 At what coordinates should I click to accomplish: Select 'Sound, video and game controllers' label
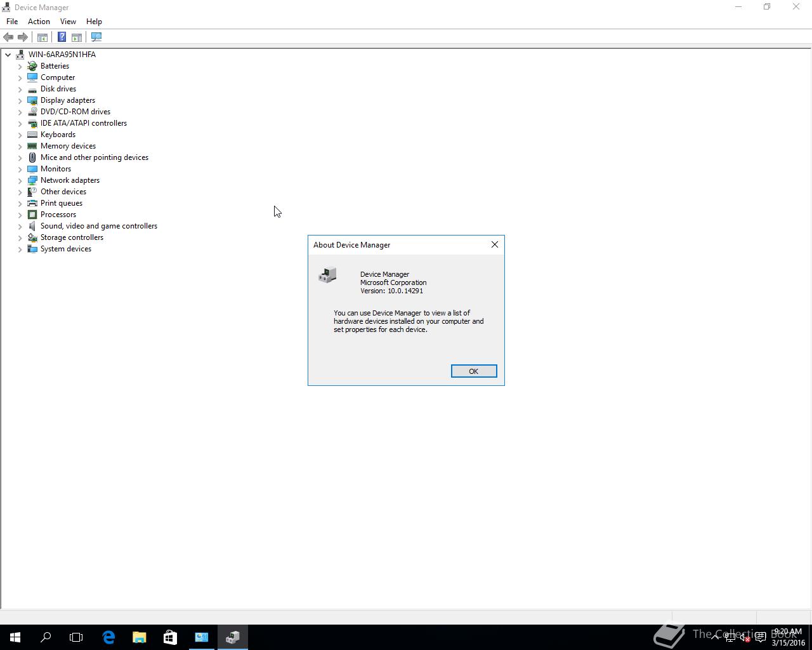(x=99, y=226)
